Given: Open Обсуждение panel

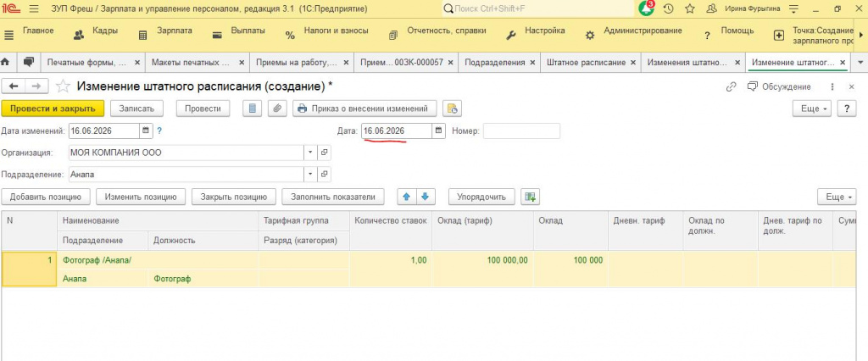Looking at the screenshot, I should point(779,87).
